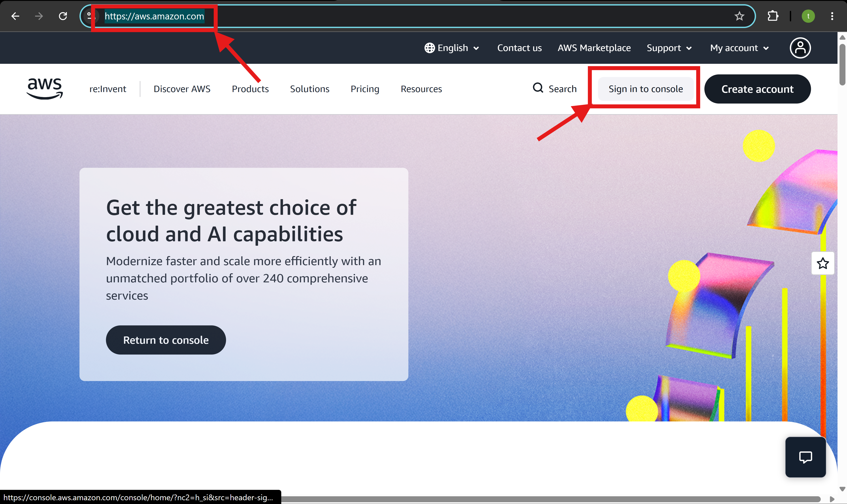Open the AWS Marketplace link
Viewport: 847px width, 504px height.
(x=594, y=48)
